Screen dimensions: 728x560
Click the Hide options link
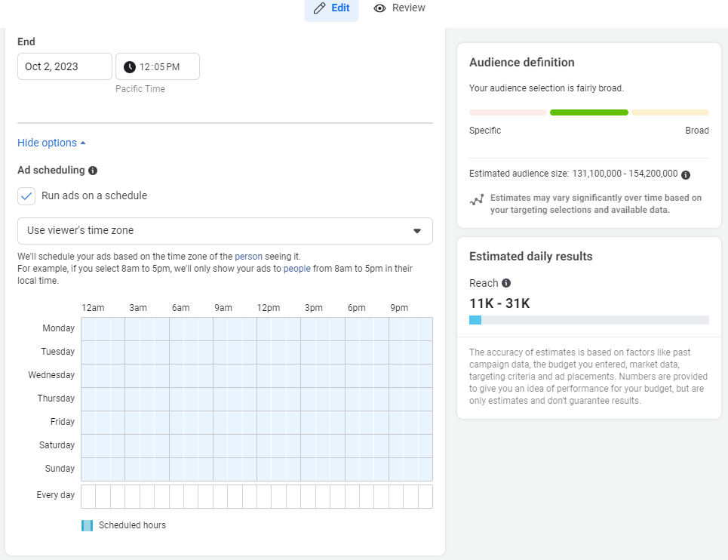click(47, 142)
